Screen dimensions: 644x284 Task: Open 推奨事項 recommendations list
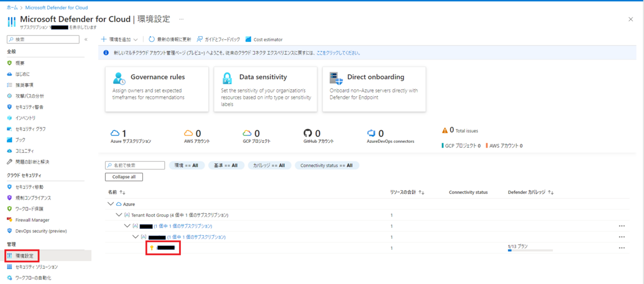[24, 85]
